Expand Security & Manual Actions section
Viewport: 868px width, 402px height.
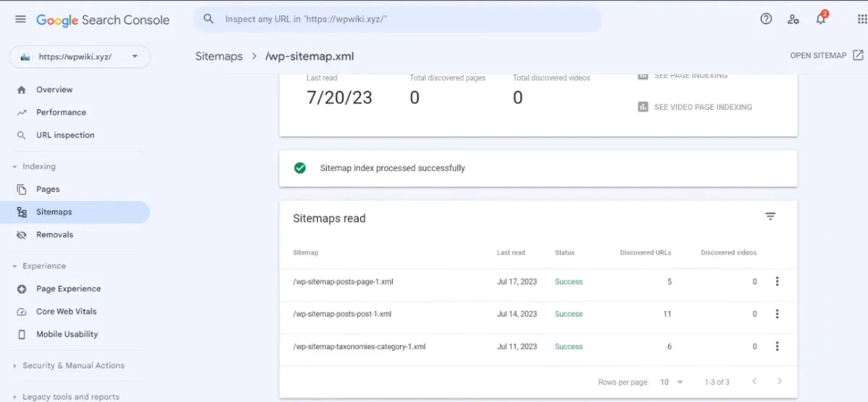(14, 366)
